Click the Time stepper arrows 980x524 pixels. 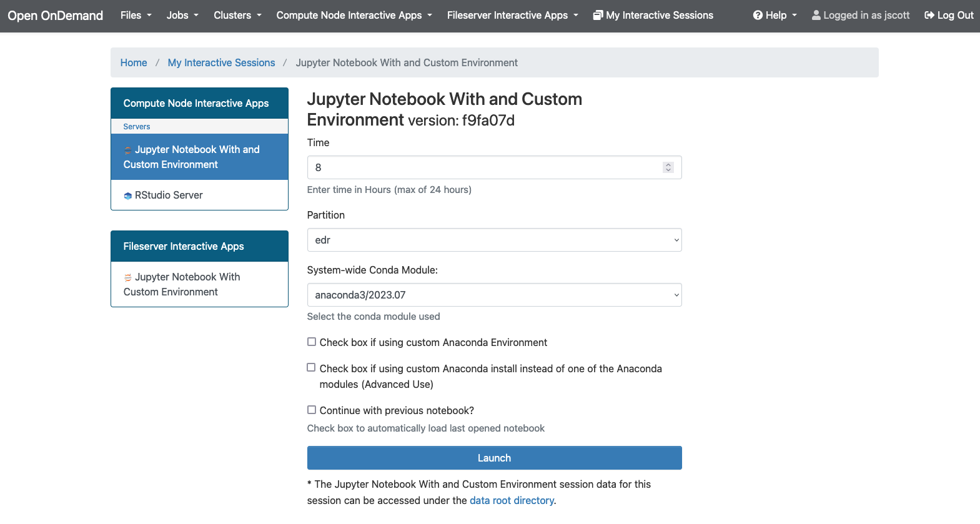click(668, 167)
